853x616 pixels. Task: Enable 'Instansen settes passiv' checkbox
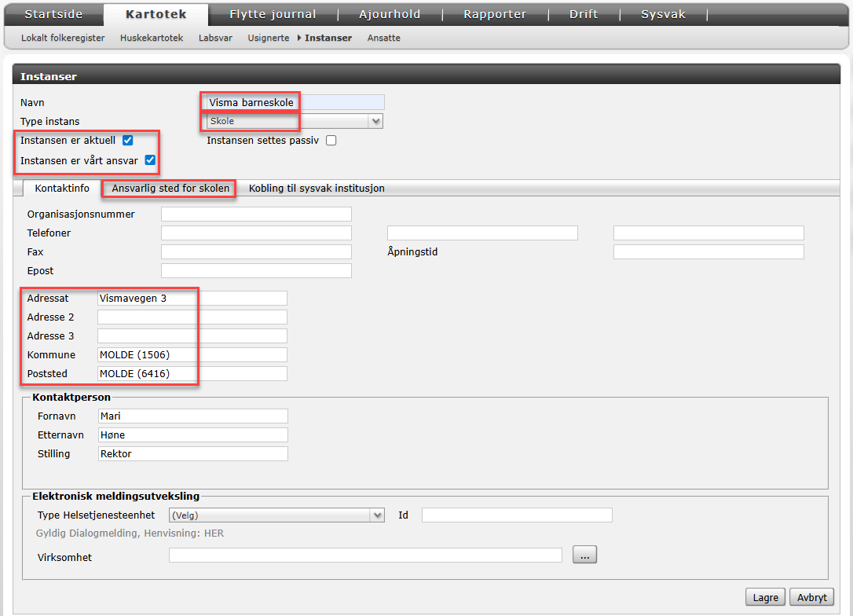pyautogui.click(x=331, y=141)
